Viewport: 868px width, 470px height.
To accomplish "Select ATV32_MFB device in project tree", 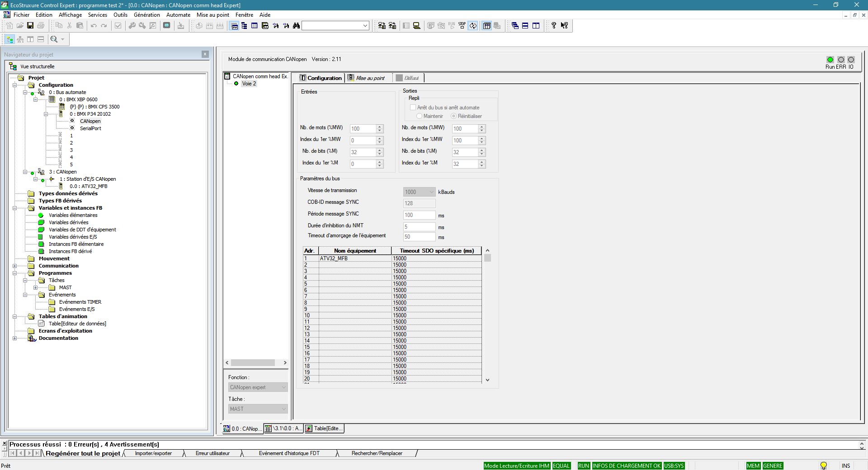I will click(88, 186).
